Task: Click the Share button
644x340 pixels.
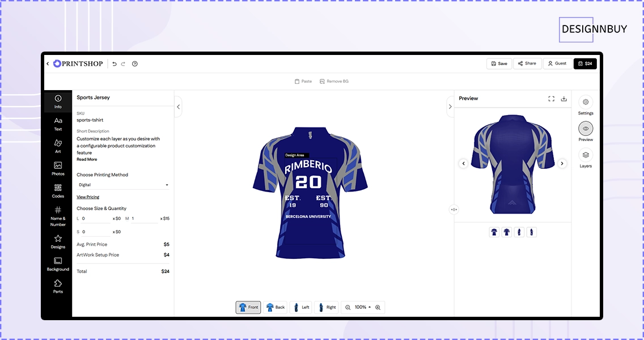Action: tap(527, 63)
